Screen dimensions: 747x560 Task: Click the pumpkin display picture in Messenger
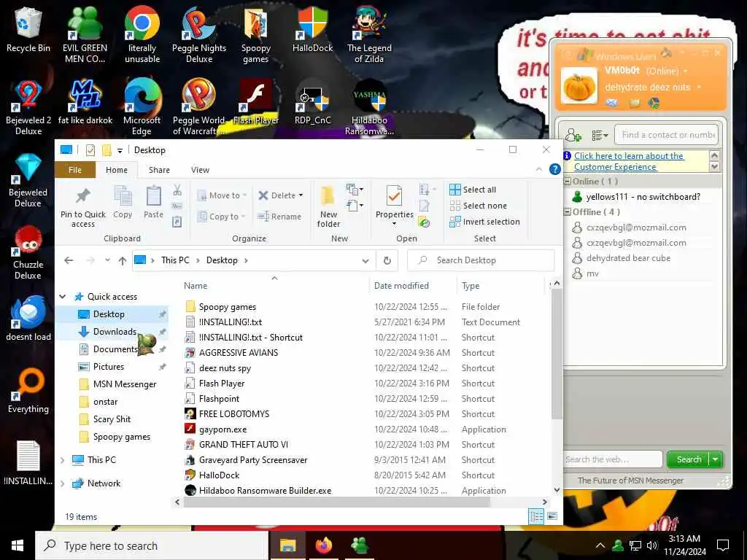[x=578, y=86]
